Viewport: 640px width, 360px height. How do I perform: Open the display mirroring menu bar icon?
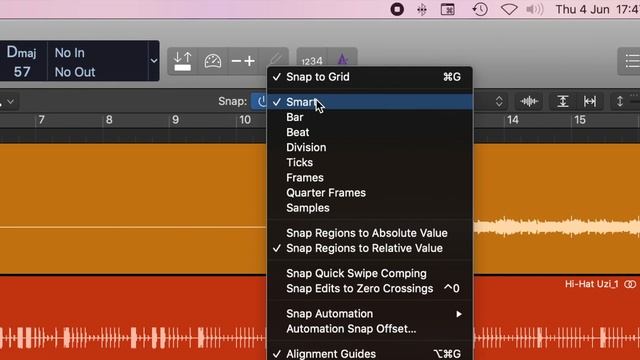(x=447, y=9)
